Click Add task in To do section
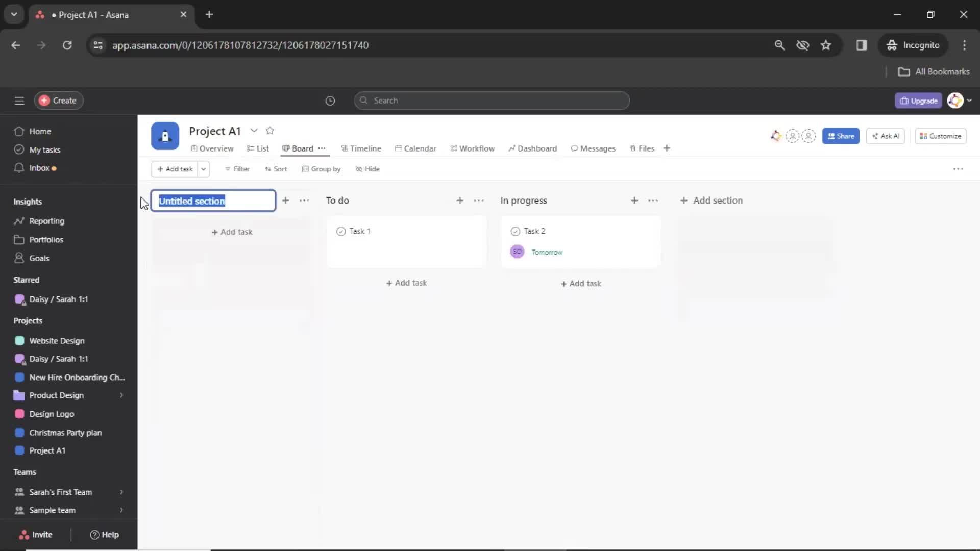Screen dimensions: 980x551 (x=406, y=283)
